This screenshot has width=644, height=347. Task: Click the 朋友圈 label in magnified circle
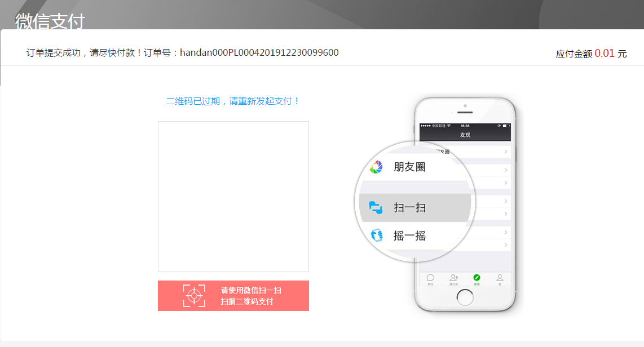[409, 167]
